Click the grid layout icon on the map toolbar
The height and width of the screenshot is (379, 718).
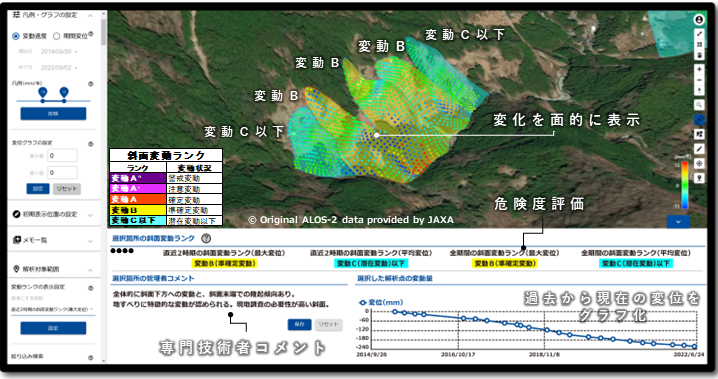pyautogui.click(x=699, y=44)
